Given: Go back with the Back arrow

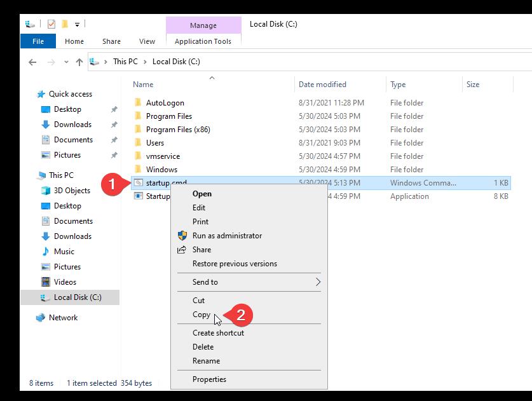Looking at the screenshot, I should (x=32, y=62).
